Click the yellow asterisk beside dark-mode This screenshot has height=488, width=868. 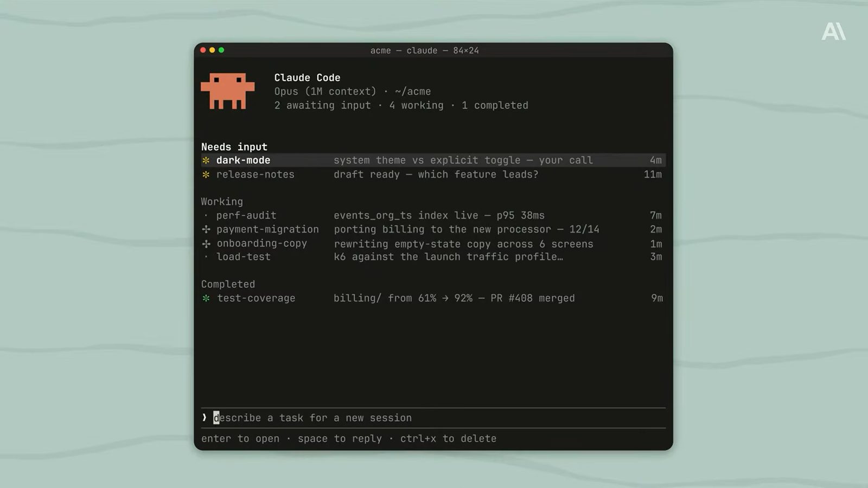point(206,160)
